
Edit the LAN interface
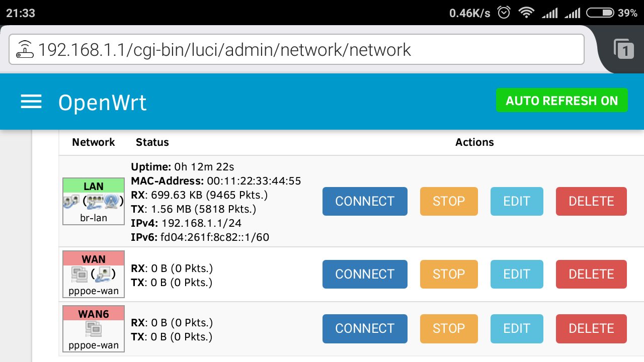click(517, 201)
